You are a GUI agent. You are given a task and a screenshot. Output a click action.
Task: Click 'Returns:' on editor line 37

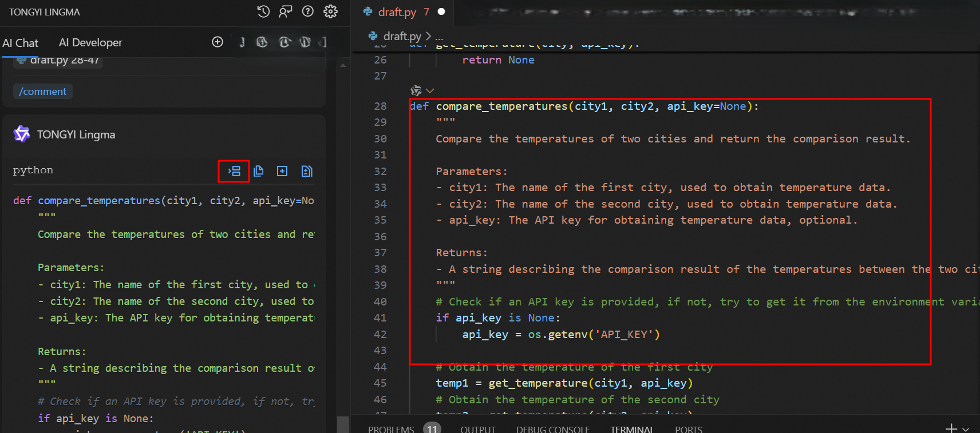[x=461, y=252]
